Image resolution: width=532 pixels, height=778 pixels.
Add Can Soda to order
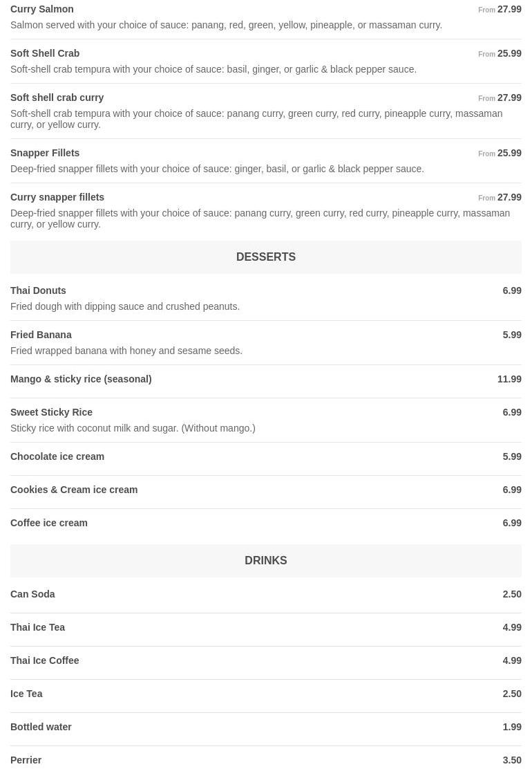coord(32,594)
